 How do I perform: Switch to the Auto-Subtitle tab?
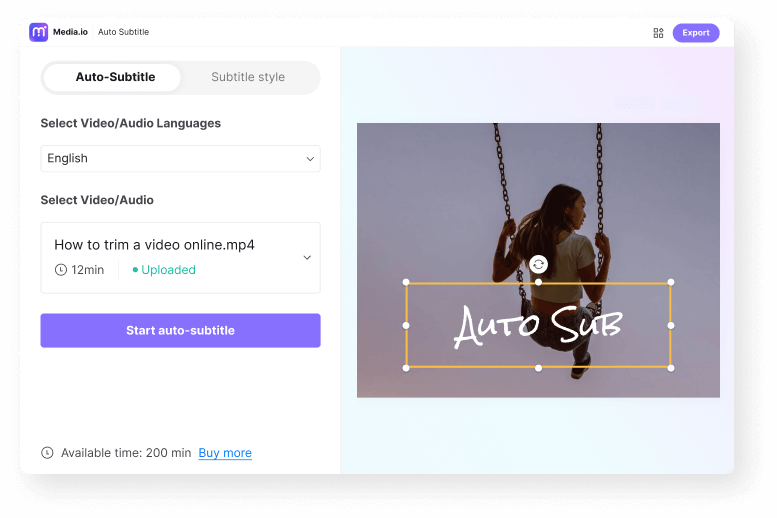(x=115, y=77)
